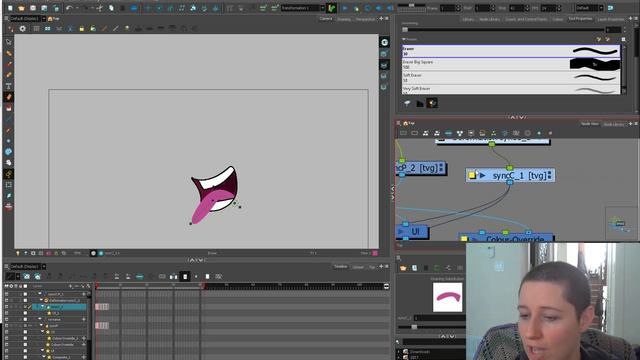The image size is (640, 360).
Task: Toggle the lock-all icon in timeline header
Action: [x=20, y=286]
